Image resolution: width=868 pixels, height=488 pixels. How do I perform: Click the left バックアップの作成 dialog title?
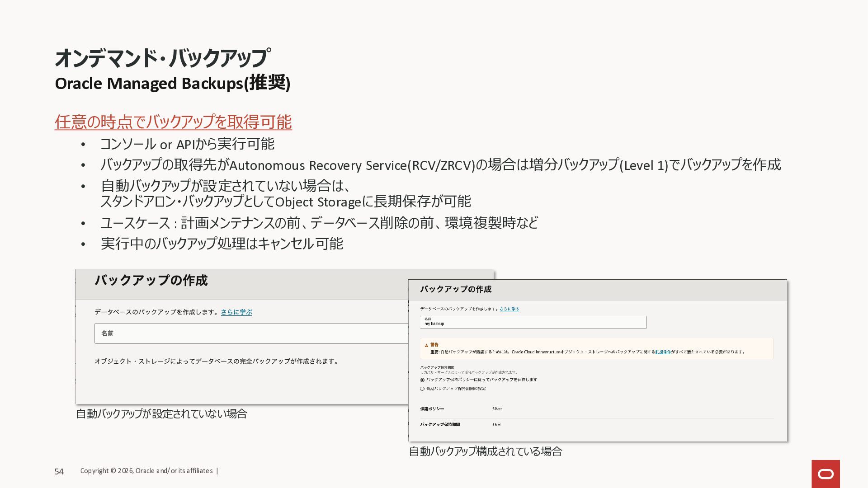(x=151, y=281)
